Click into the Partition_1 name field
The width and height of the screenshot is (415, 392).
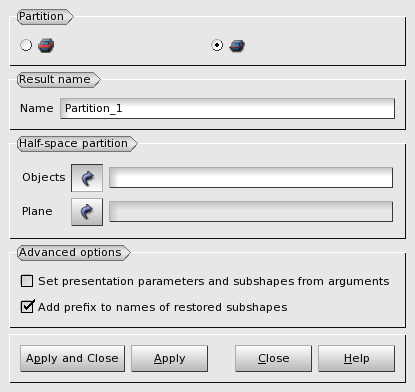227,108
